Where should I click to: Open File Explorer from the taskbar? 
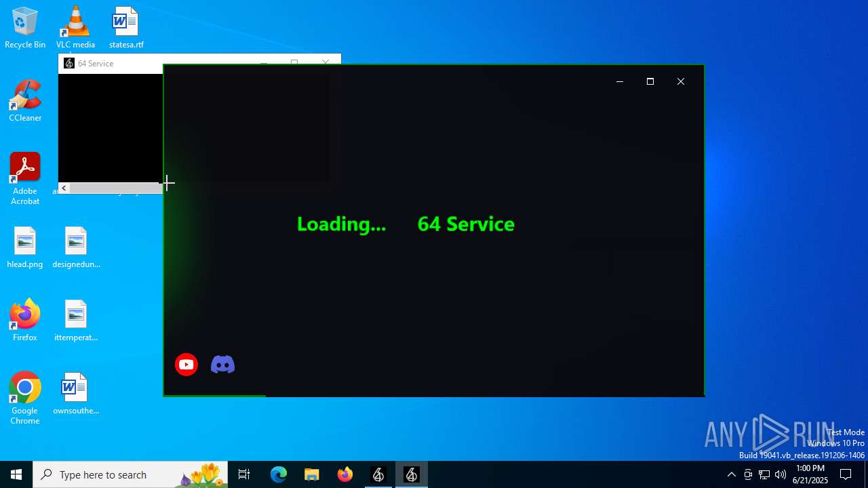click(x=312, y=474)
